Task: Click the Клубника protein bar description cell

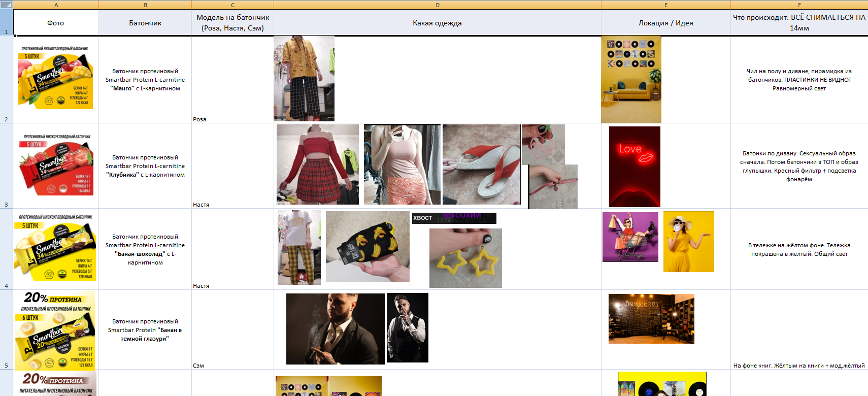Action: 145,166
